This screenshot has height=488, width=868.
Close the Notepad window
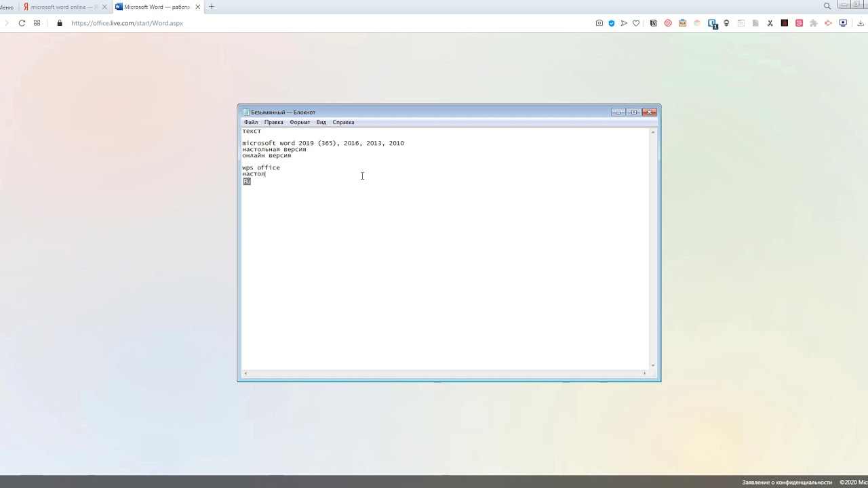pos(650,112)
